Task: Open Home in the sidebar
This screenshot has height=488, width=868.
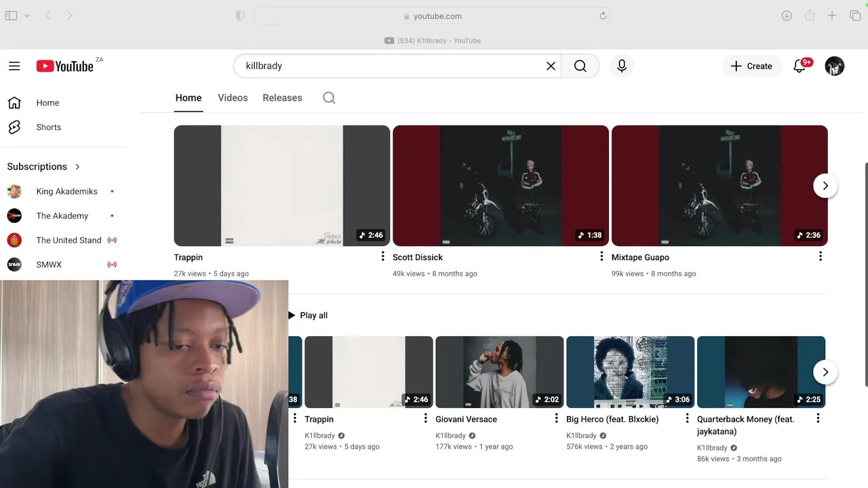Action: point(64,103)
